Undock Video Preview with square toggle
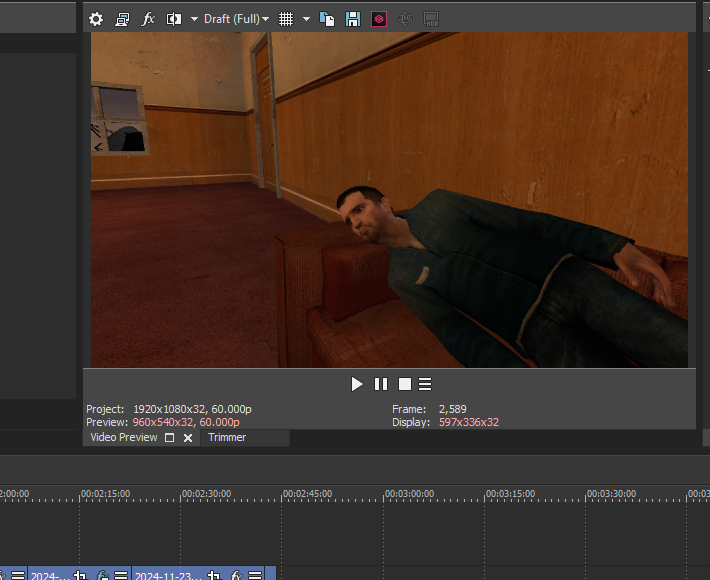This screenshot has width=710, height=580. click(x=169, y=438)
